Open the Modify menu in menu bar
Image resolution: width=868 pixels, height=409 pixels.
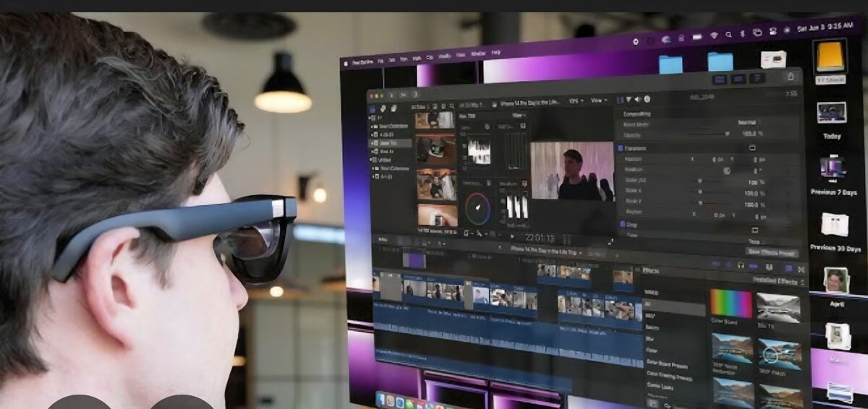pos(444,56)
